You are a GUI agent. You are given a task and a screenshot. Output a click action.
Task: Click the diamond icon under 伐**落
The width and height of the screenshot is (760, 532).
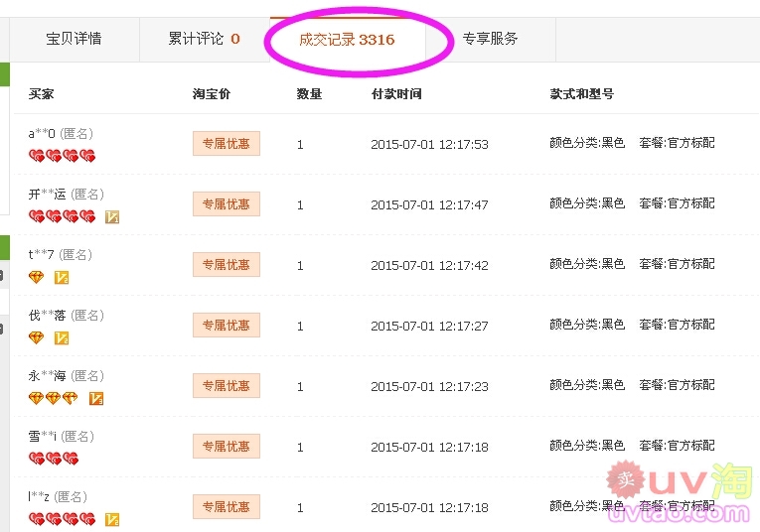[37, 337]
